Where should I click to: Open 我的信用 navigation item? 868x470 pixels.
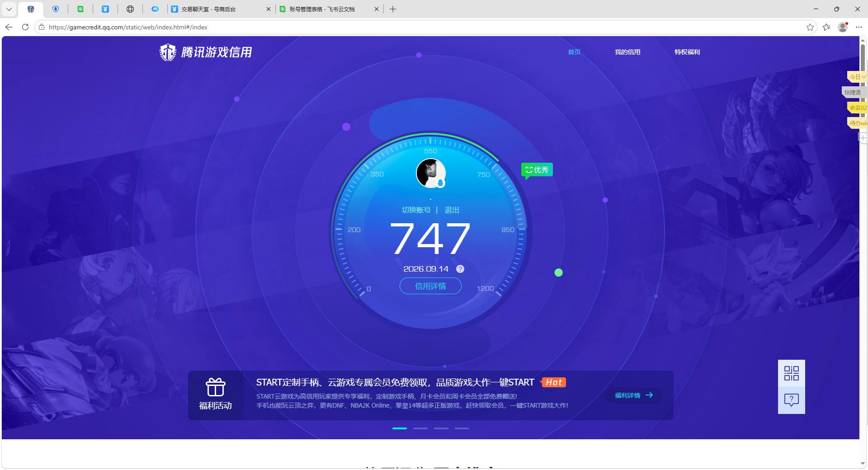627,52
